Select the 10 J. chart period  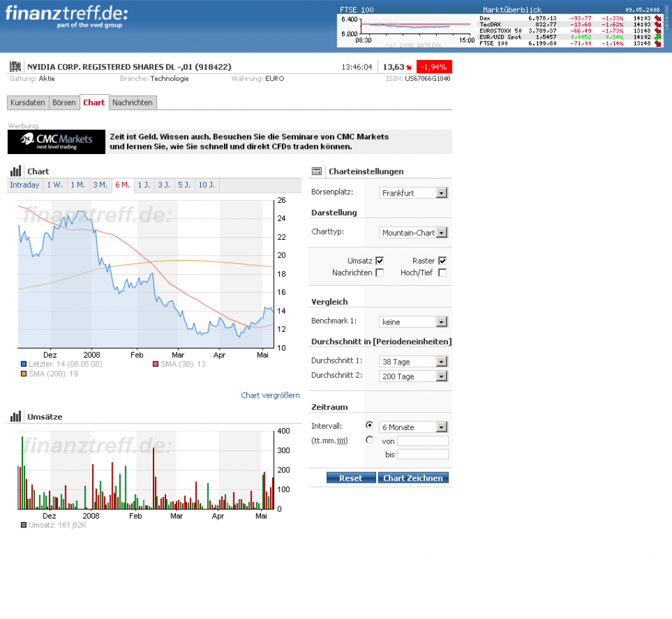(x=207, y=185)
